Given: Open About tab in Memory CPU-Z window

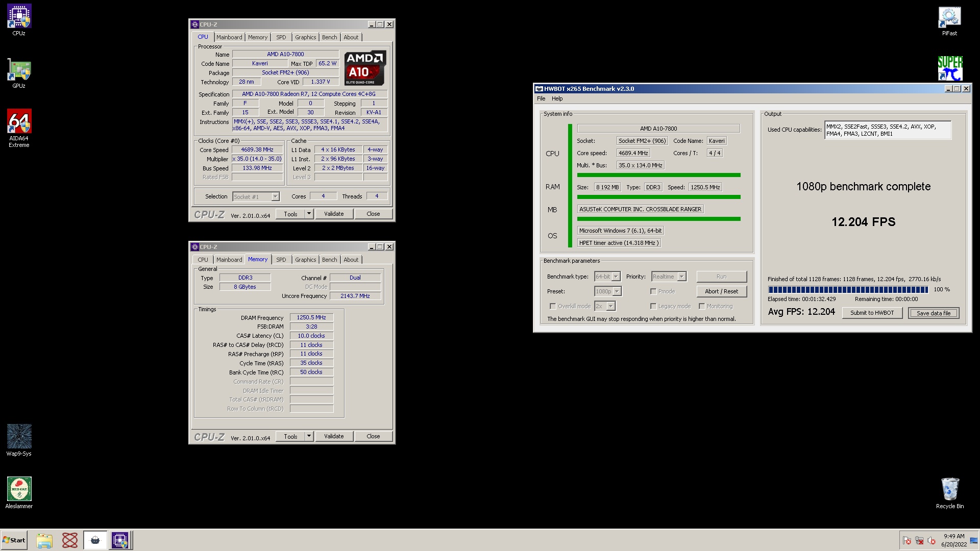Looking at the screenshot, I should [351, 260].
